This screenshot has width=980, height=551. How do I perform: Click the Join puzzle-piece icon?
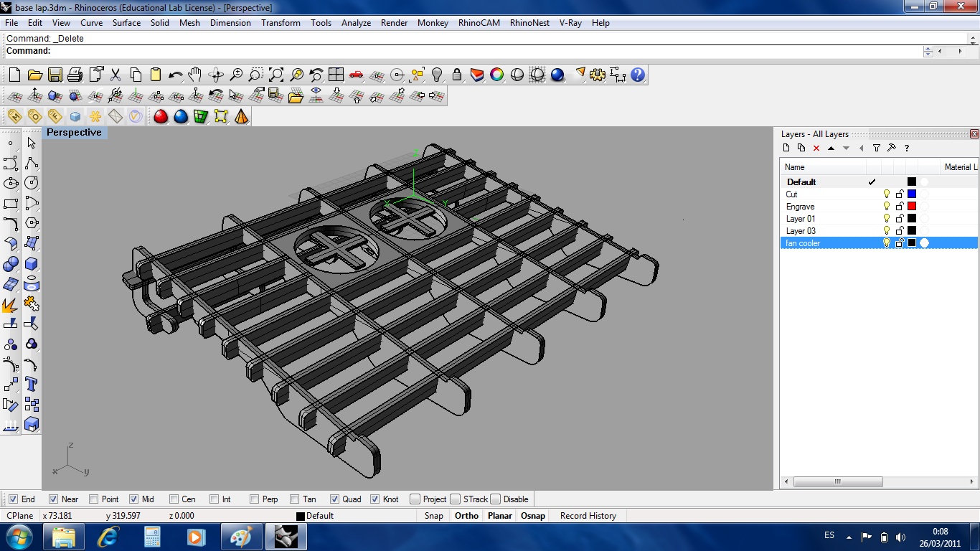31,303
